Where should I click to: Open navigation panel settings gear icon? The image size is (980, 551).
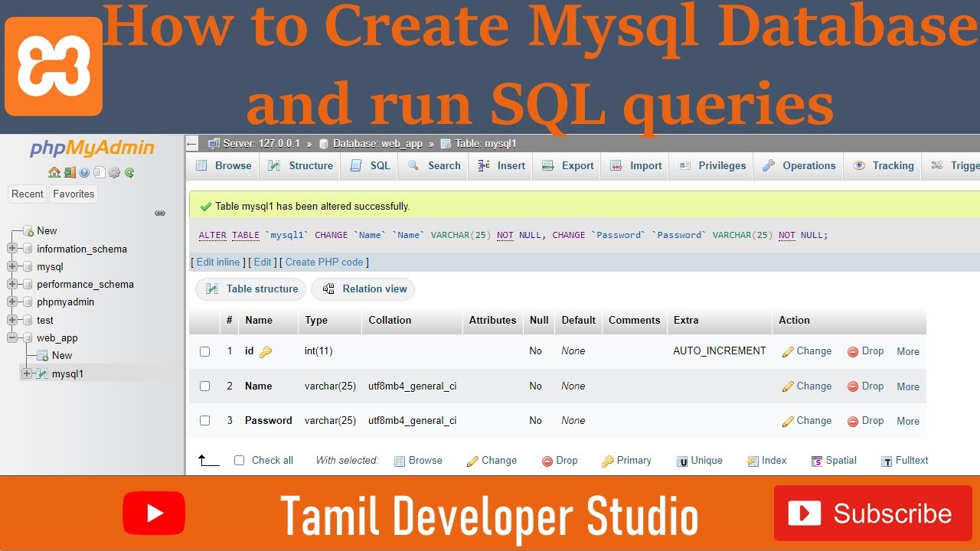click(114, 172)
